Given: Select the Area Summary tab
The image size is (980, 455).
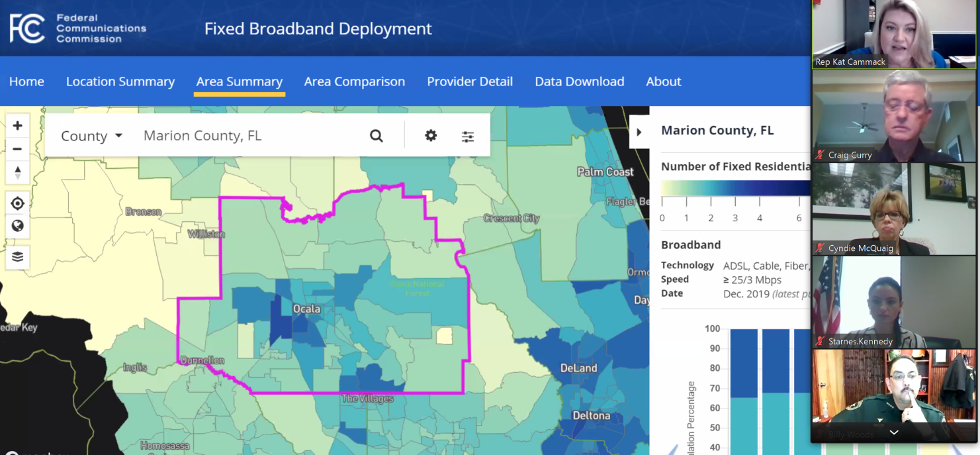Looking at the screenshot, I should pos(240,81).
